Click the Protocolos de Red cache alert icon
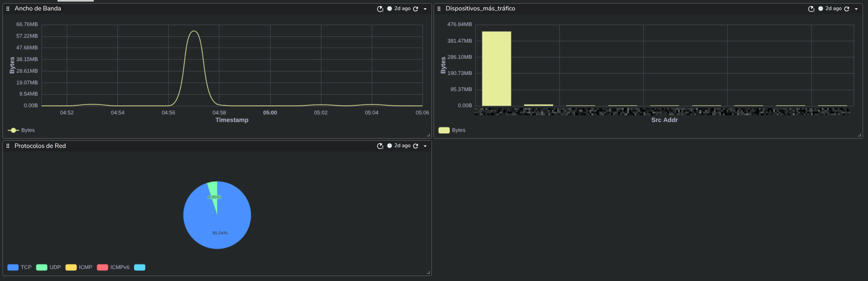 (380, 146)
